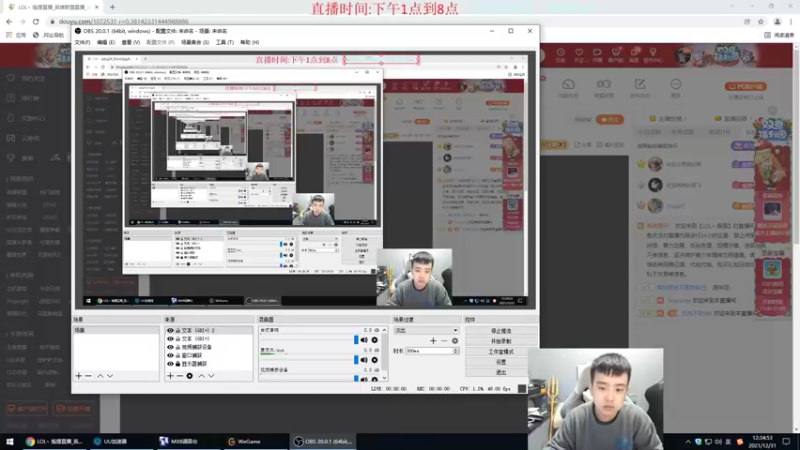
Task: Click the 停止推流 button
Action: point(501,331)
